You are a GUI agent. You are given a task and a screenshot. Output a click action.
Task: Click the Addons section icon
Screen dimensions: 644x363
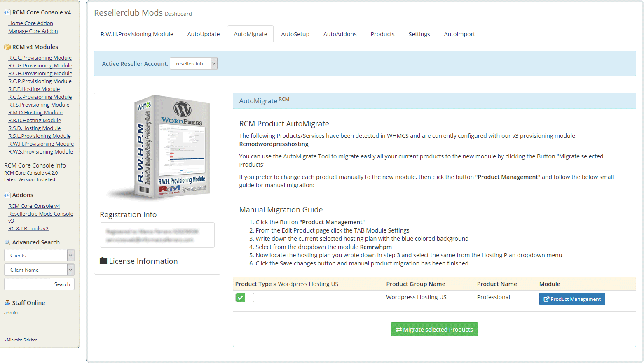pos(7,195)
